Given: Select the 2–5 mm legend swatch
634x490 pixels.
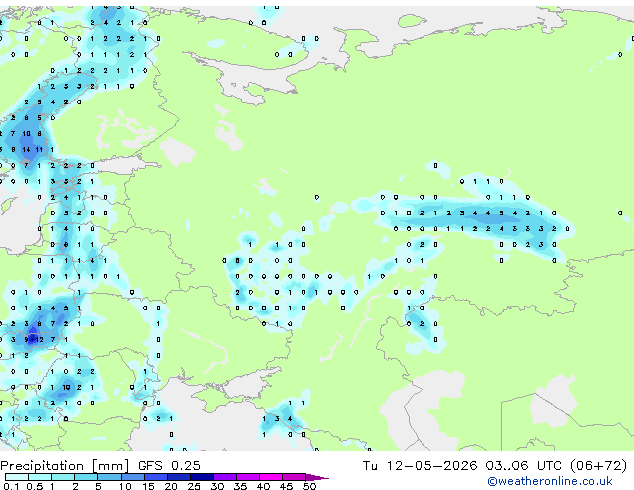Looking at the screenshot, I should [x=86, y=477].
